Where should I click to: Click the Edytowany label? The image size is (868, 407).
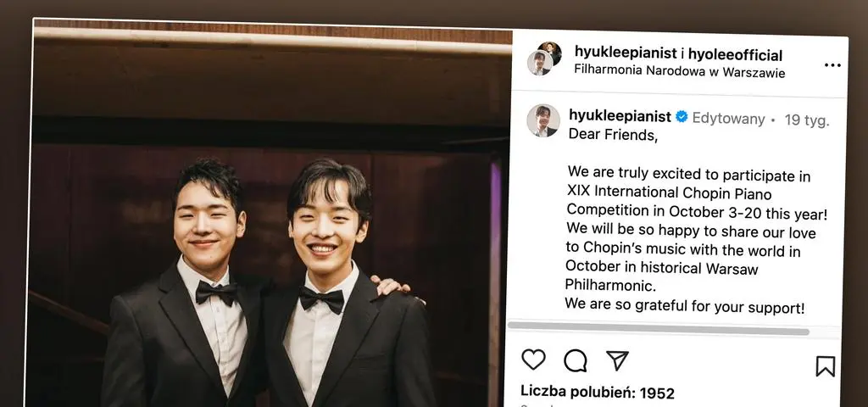[728, 119]
